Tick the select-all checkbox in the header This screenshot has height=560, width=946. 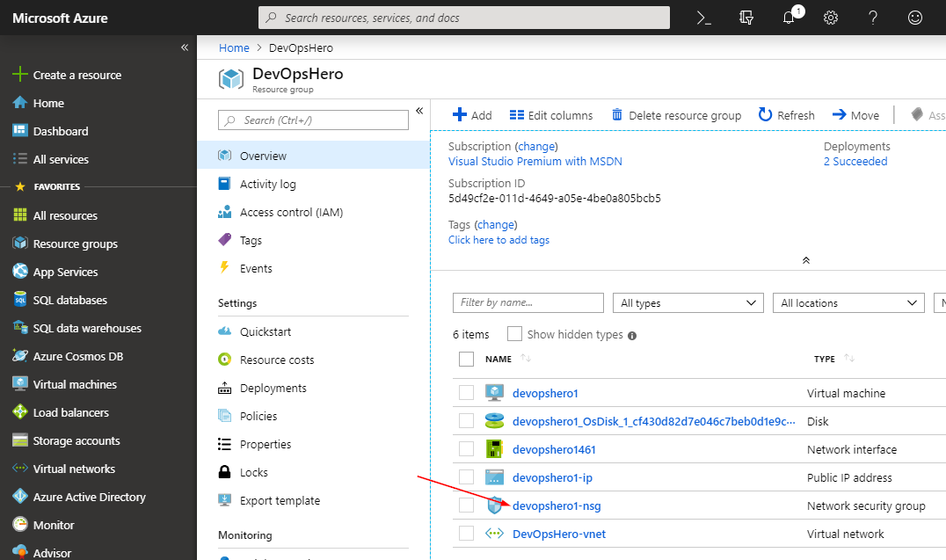click(466, 359)
